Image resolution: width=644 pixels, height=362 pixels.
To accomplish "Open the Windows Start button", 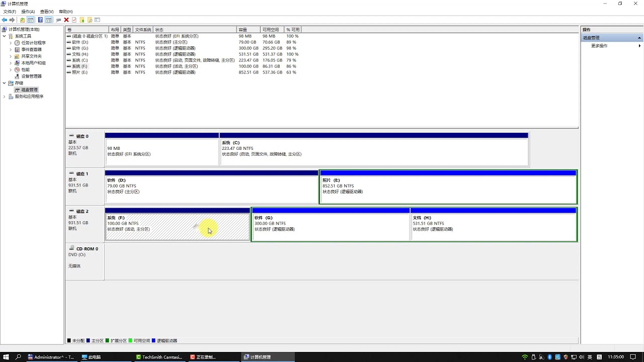I will (x=6, y=357).
